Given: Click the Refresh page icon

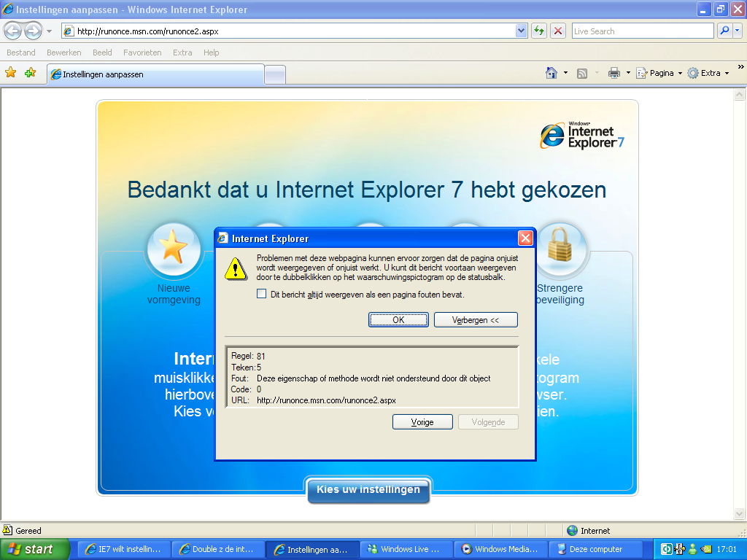Looking at the screenshot, I should tap(539, 31).
